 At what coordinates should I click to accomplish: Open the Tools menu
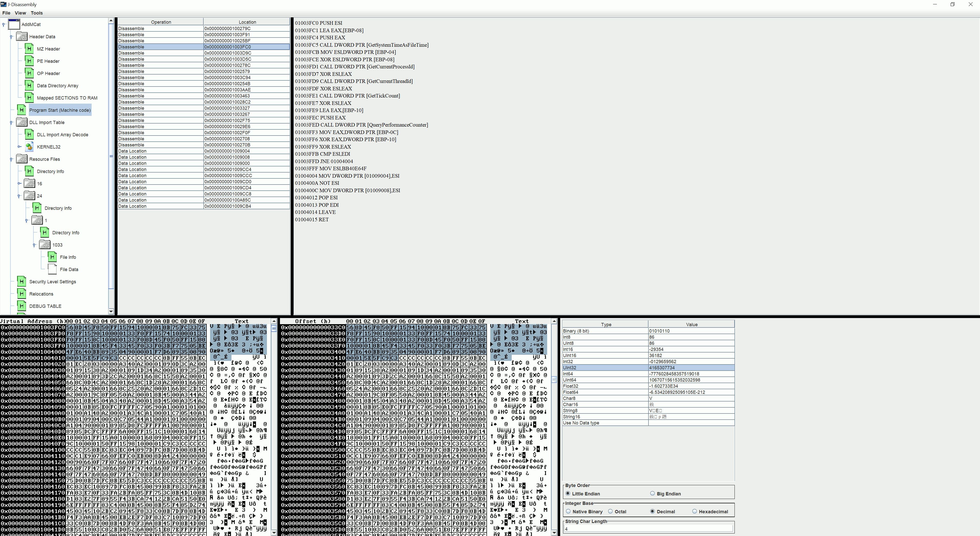pyautogui.click(x=36, y=13)
